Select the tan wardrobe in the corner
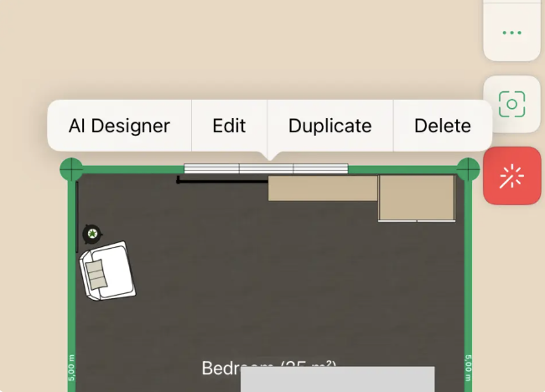The width and height of the screenshot is (545, 392). tap(417, 198)
